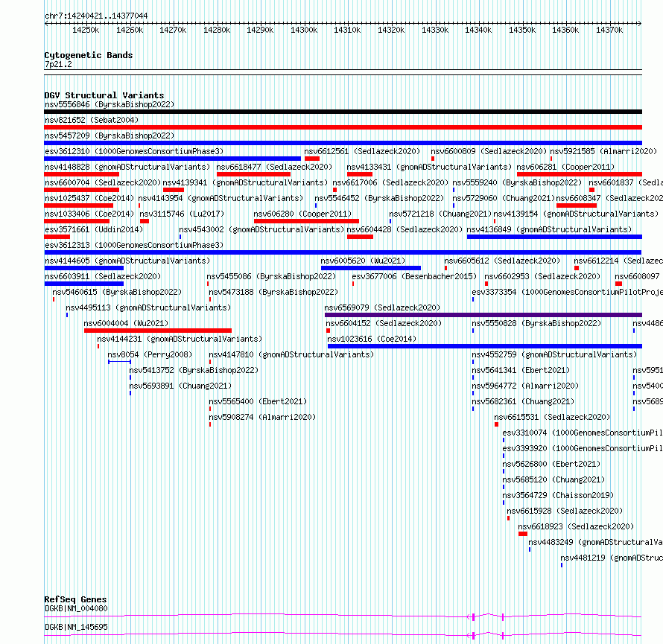Click nsv5546452 (ByrskaBishop2022) label

tap(379, 198)
